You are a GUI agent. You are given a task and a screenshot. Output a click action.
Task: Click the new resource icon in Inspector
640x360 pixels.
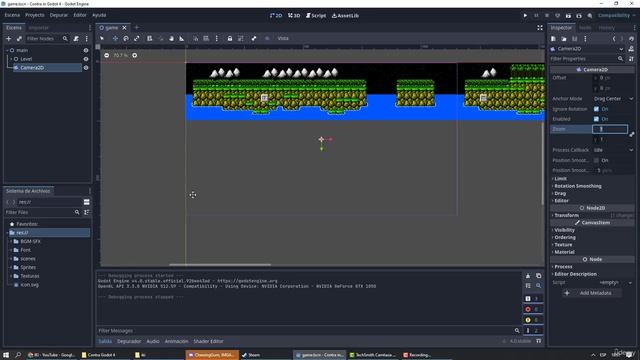pos(553,39)
